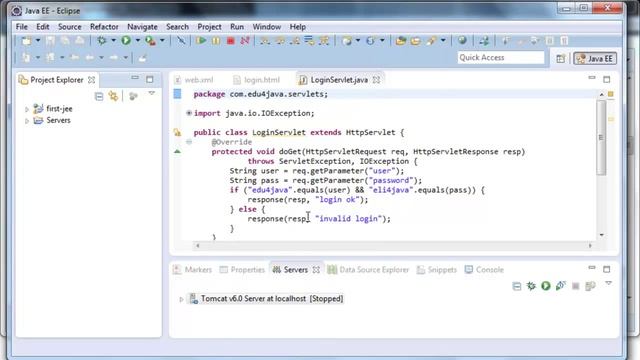This screenshot has width=640, height=360.
Task: Click Collapse All icon in Project Explorer
Action: click(99, 96)
